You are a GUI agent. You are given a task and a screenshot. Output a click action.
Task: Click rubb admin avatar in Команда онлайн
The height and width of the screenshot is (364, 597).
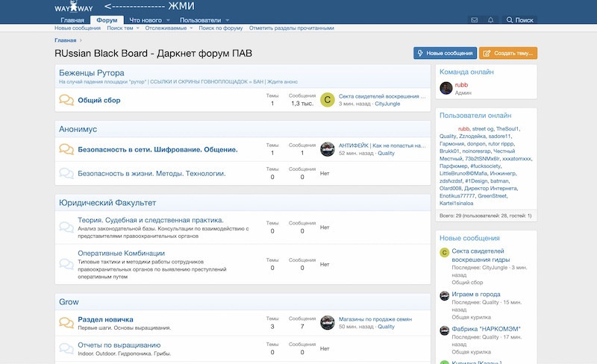click(446, 89)
